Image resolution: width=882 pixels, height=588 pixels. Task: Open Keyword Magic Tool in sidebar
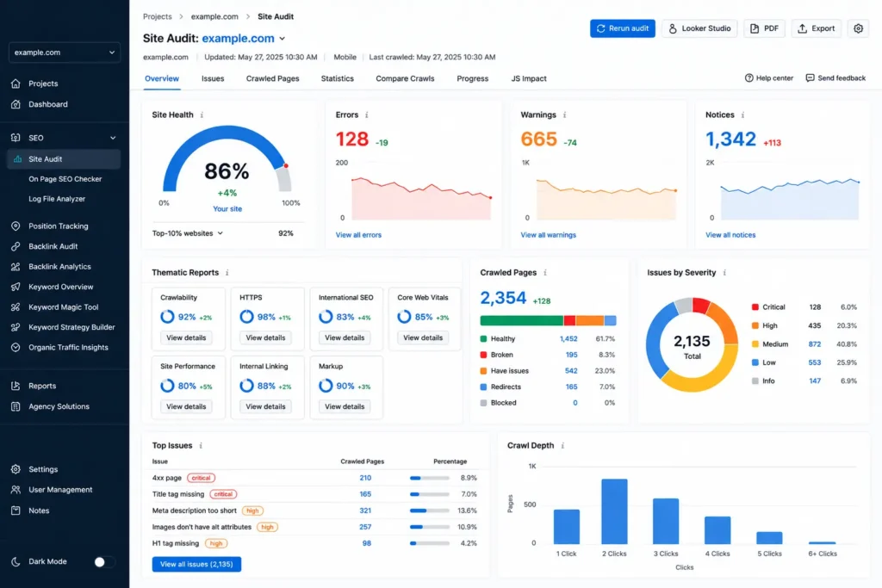coord(63,307)
